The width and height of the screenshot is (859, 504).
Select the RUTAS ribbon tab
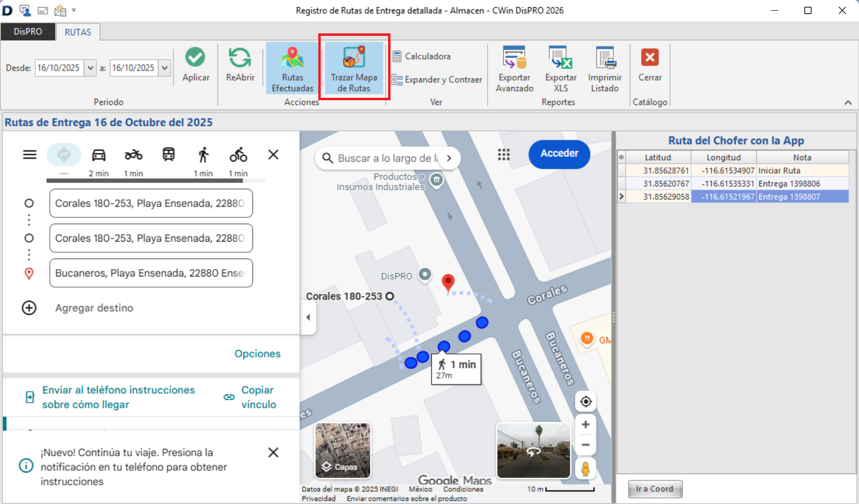click(x=78, y=32)
